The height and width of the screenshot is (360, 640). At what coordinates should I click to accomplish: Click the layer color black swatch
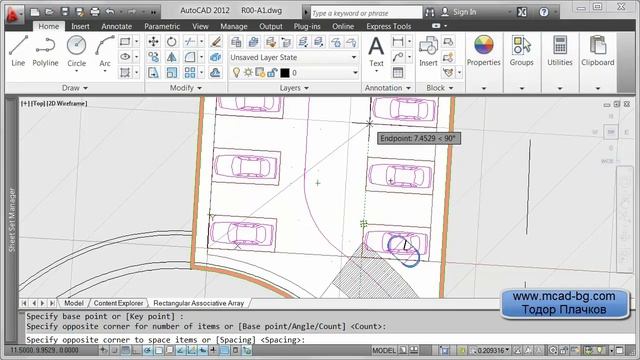click(285, 73)
